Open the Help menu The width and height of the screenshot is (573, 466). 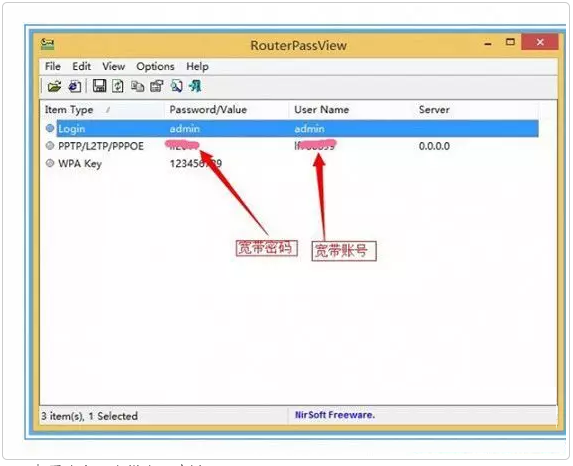(x=197, y=67)
